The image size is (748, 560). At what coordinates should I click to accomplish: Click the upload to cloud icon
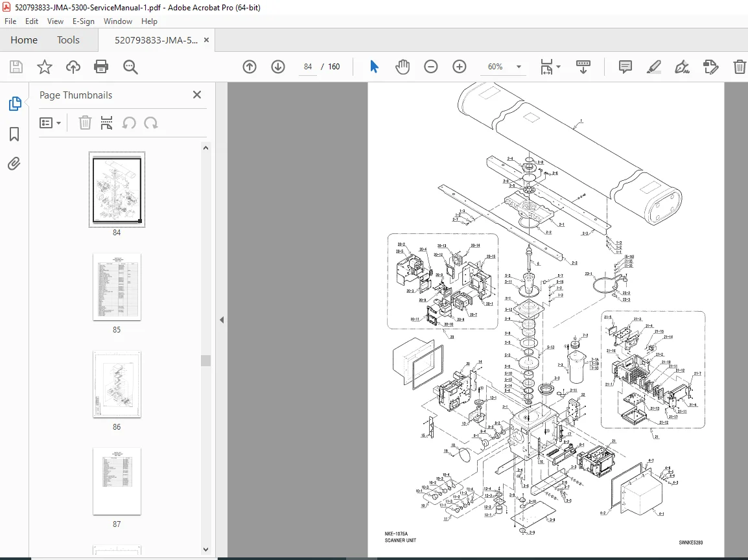point(73,67)
